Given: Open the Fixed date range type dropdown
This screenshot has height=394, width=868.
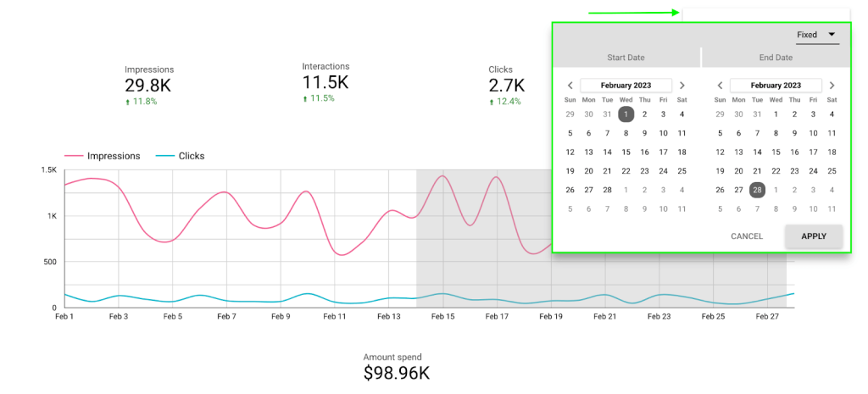Looking at the screenshot, I should 817,35.
